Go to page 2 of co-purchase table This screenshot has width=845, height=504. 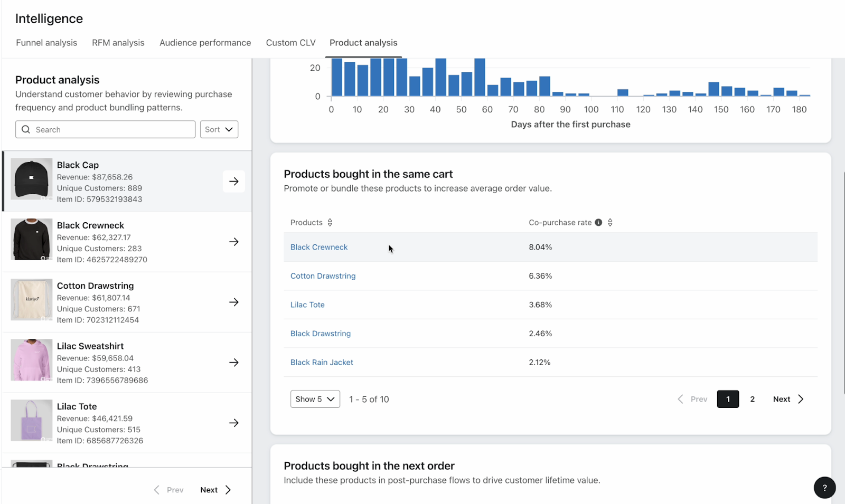[x=753, y=399]
